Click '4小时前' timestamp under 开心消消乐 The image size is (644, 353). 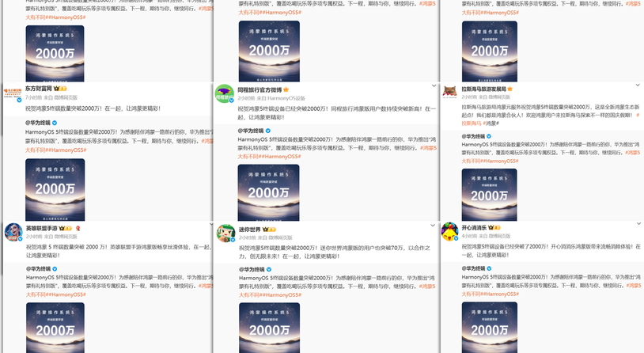click(x=469, y=237)
